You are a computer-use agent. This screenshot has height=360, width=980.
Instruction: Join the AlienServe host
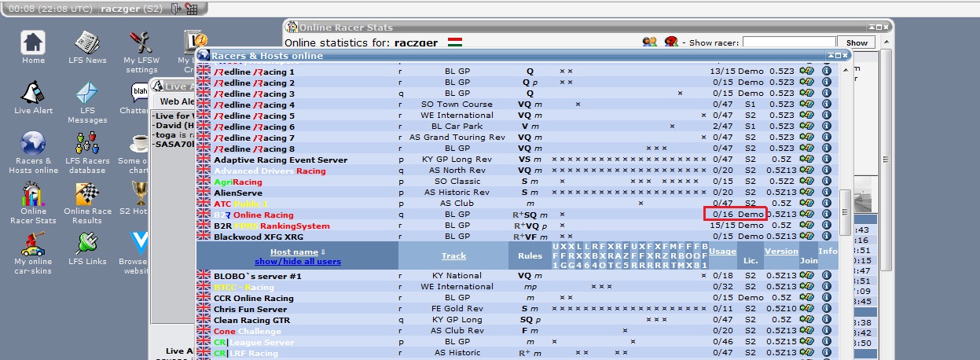[x=806, y=193]
